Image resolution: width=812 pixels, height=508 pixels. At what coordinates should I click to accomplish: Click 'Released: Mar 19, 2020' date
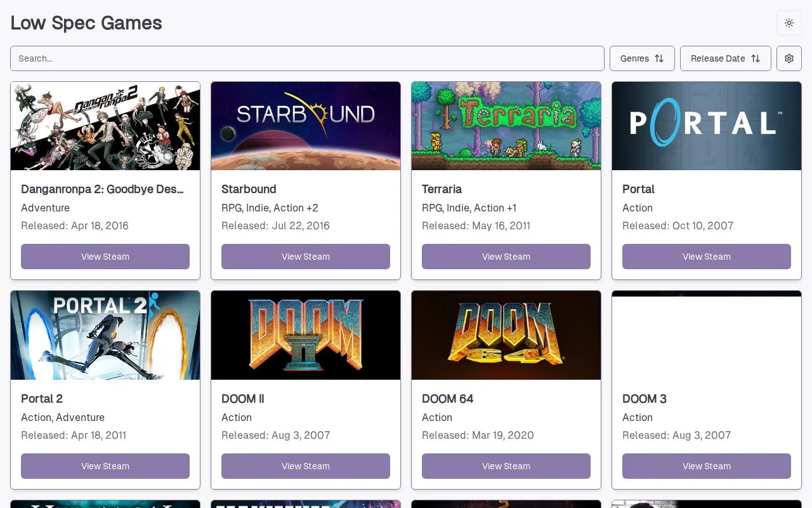(x=478, y=435)
